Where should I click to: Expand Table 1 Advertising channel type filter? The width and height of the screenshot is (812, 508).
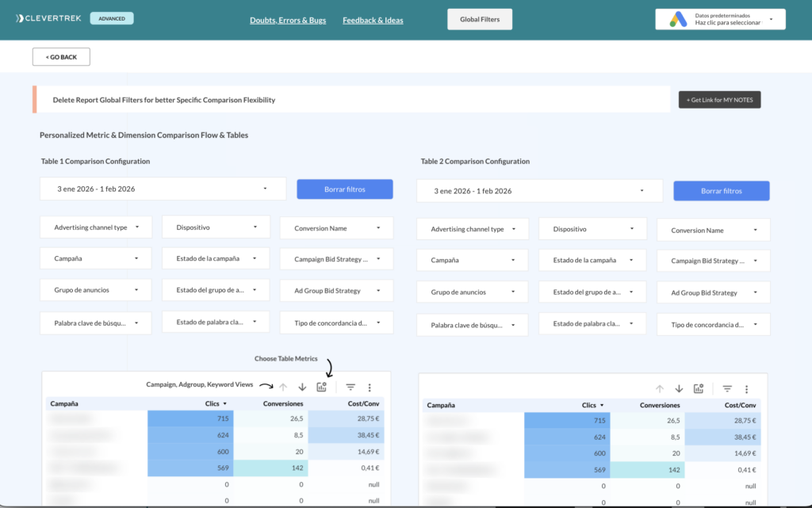pos(95,227)
